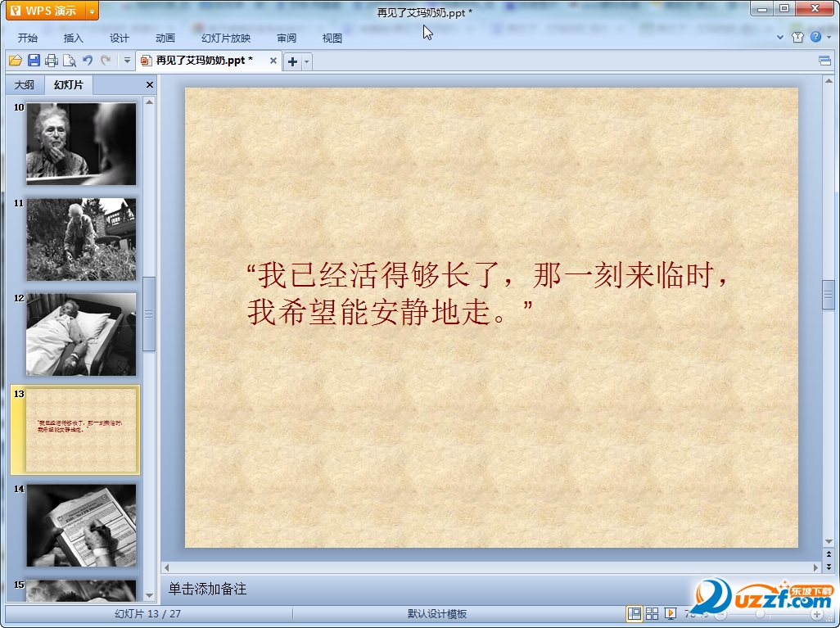Save the presentation with the floppy icon

(34, 61)
